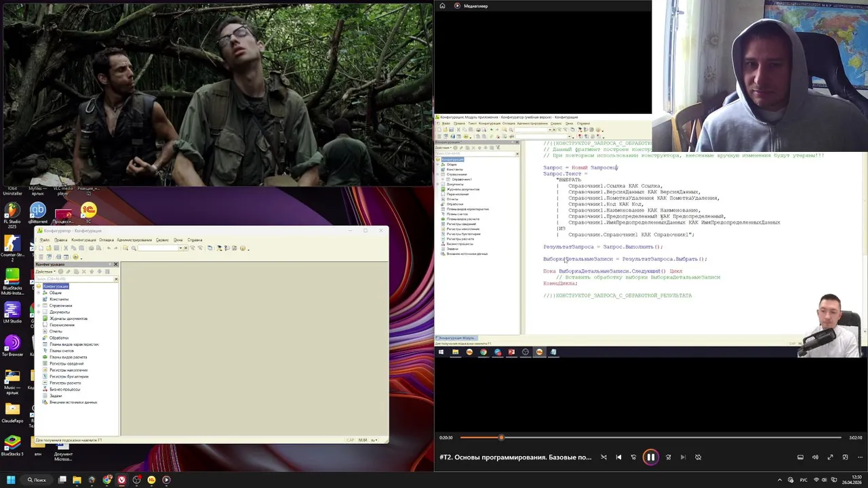Expand the Документы tree node

[x=39, y=312]
